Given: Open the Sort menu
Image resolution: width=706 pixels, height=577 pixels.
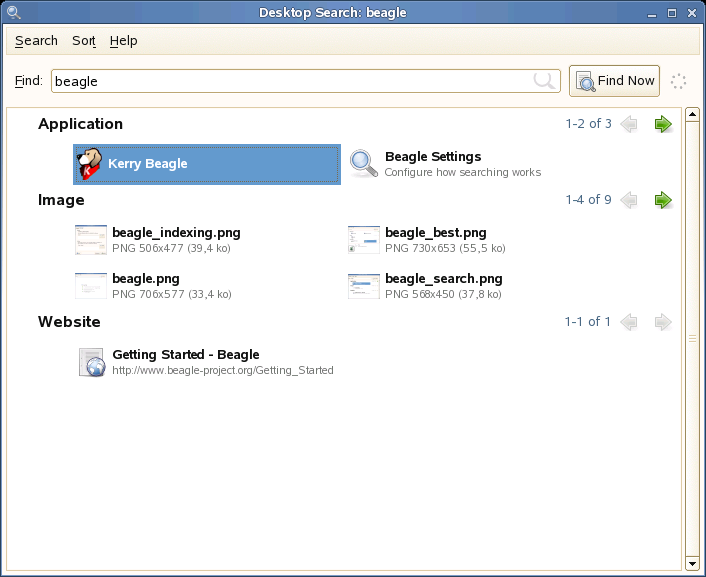Looking at the screenshot, I should tap(84, 41).
